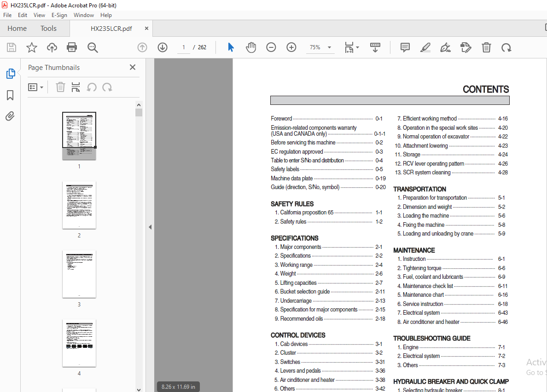Close the HX235LCR.pdf tab
Screen dimensions: 547x392
[x=146, y=28]
